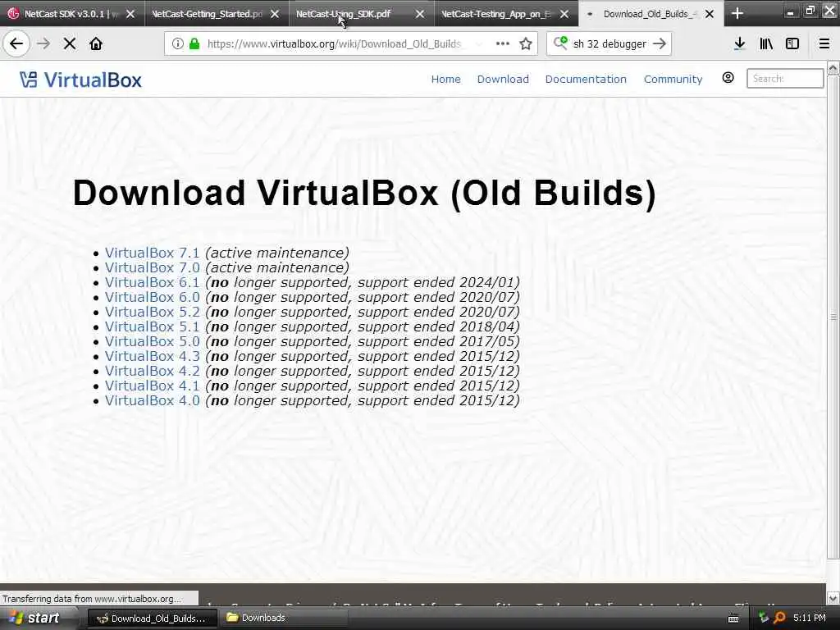This screenshot has width=840, height=630.
Task: Open VirtualBox 7.0 link
Action: [152, 267]
